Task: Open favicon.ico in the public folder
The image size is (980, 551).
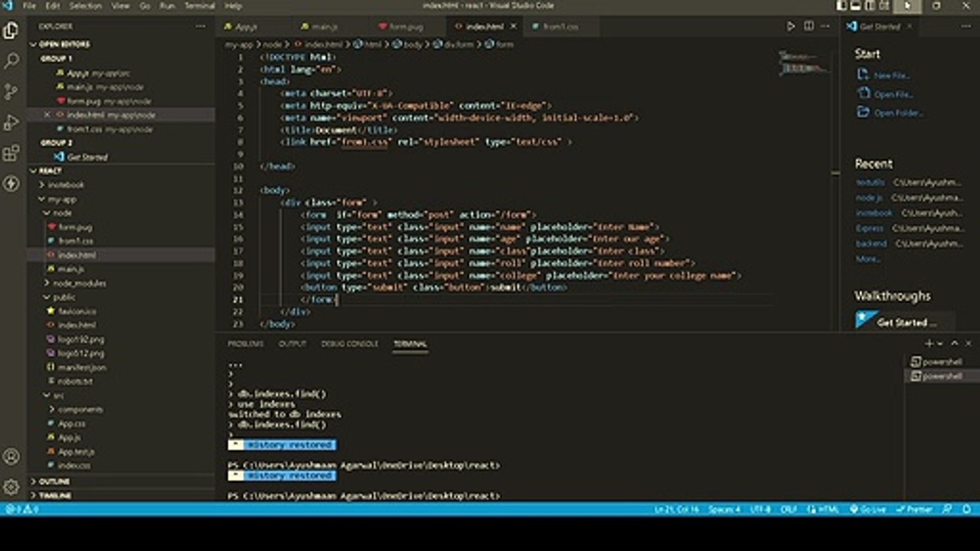Action: tap(77, 311)
